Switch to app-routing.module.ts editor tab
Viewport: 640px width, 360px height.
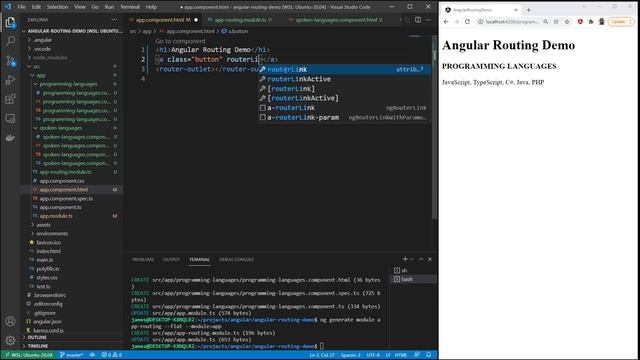(240, 20)
